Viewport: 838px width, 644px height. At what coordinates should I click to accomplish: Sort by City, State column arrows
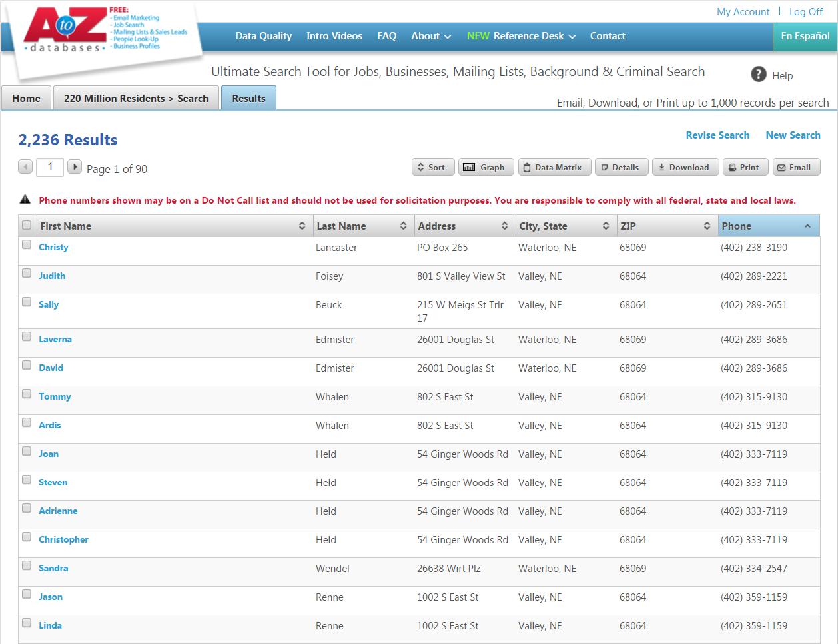606,226
